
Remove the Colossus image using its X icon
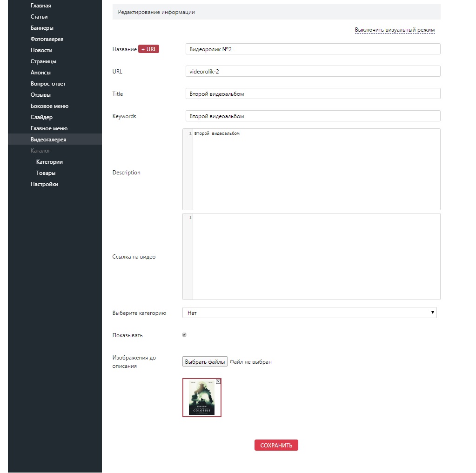click(218, 381)
